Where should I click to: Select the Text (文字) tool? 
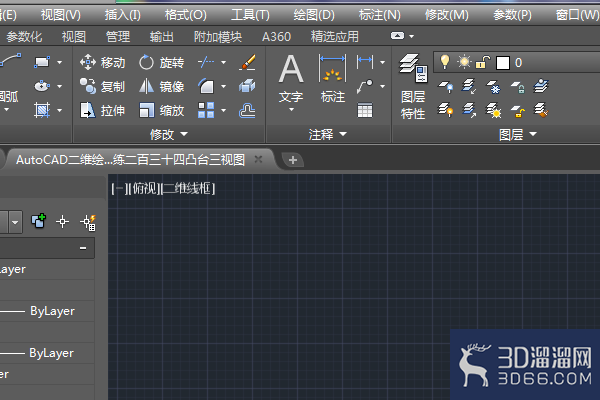[x=291, y=78]
